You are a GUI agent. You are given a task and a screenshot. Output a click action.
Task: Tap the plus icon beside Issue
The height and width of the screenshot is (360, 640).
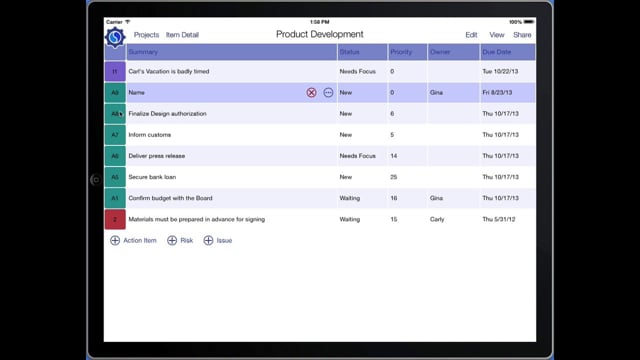point(208,240)
